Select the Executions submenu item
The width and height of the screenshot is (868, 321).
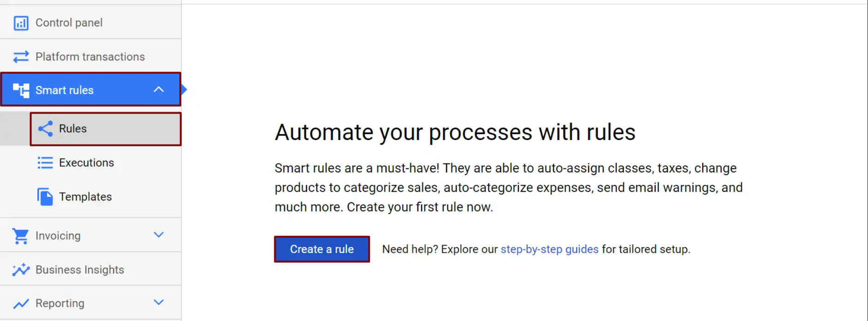(86, 163)
